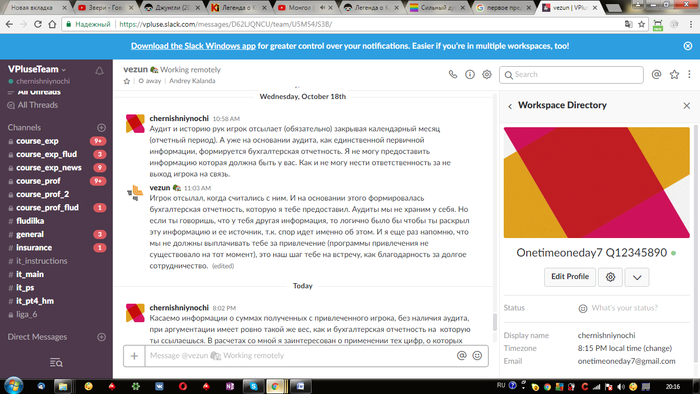This screenshot has width=700, height=394.
Task: Click change timezone link
Action: click(x=658, y=348)
